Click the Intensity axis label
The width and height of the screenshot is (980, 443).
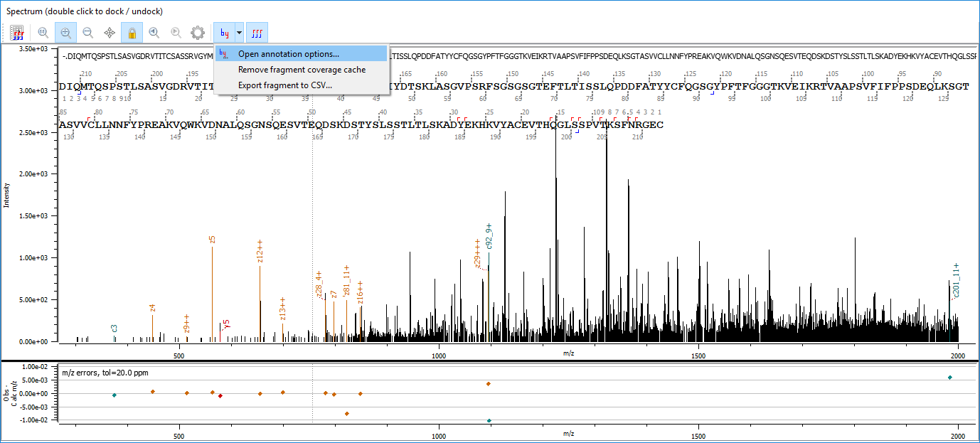(x=7, y=195)
